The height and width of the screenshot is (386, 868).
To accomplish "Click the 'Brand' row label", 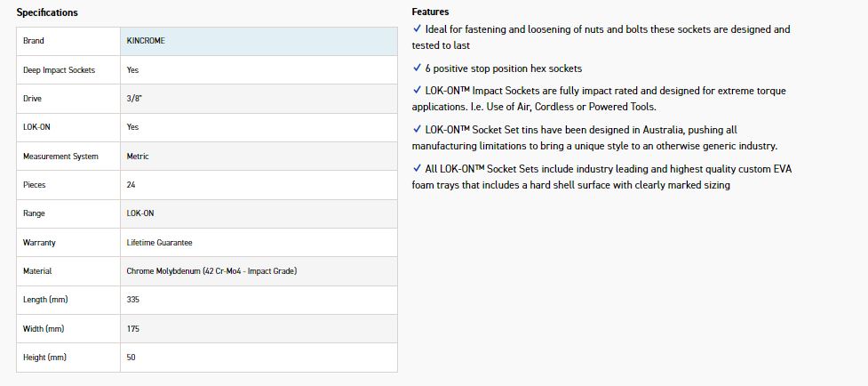I will pos(34,41).
